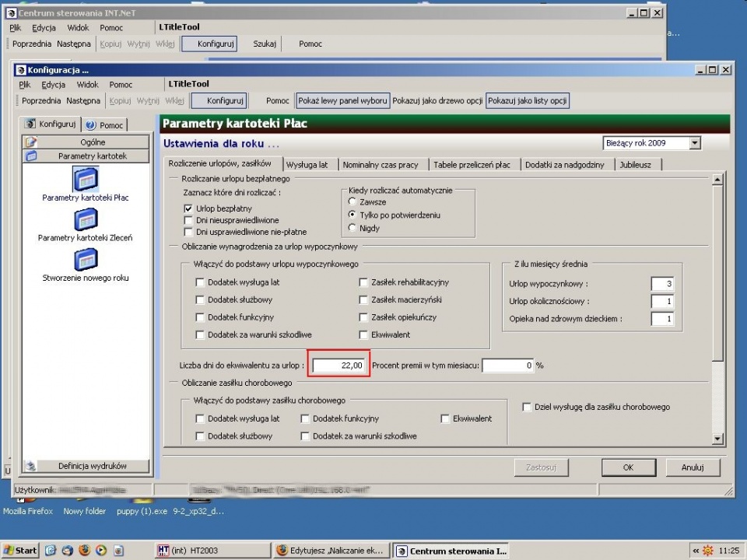
Task: Toggle Urlop bezpłatny checkbox
Action: coord(188,208)
